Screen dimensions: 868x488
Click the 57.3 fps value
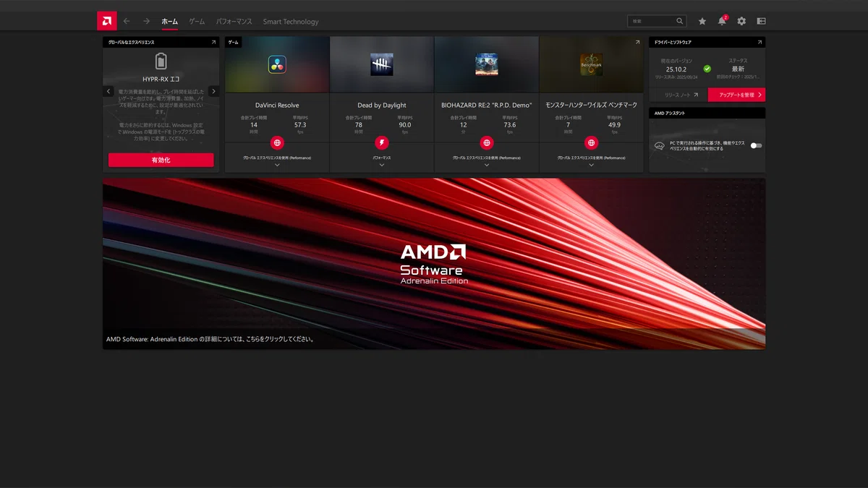pos(300,124)
